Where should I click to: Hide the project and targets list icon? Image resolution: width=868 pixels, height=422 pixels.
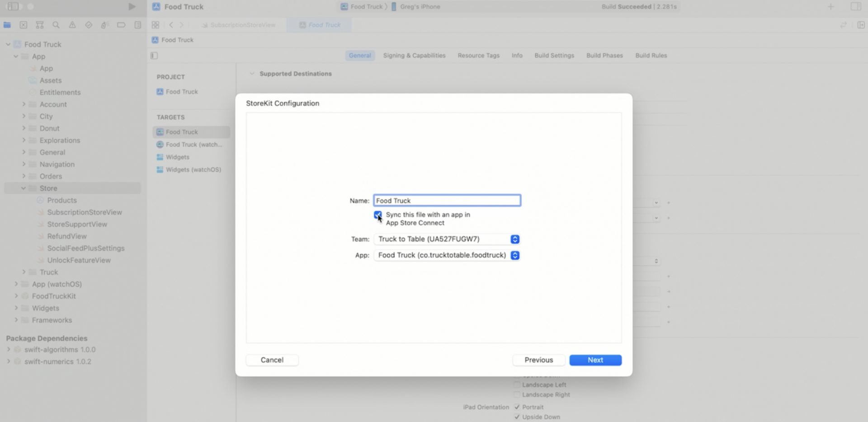pos(154,56)
